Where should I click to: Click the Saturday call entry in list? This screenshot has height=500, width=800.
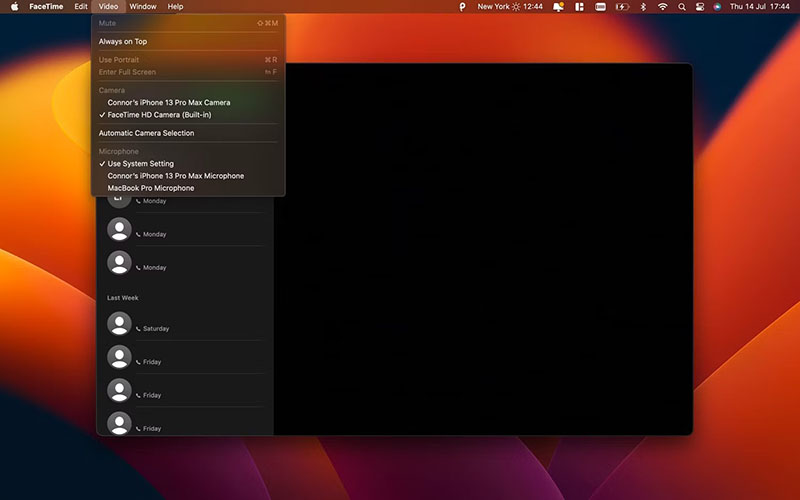185,324
